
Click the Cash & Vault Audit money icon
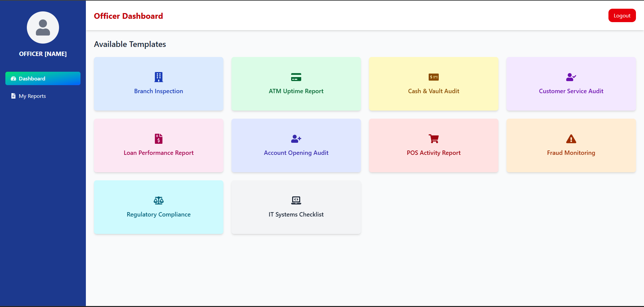(434, 77)
